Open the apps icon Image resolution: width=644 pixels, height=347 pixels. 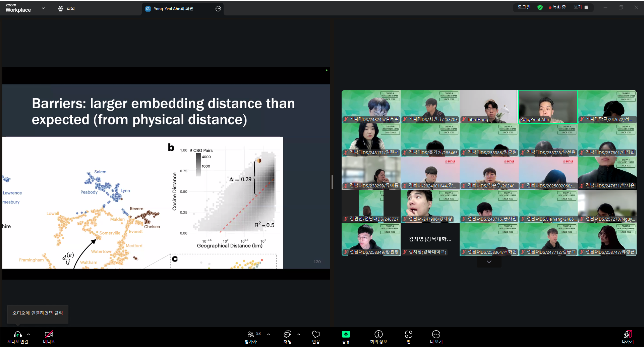[x=408, y=335]
